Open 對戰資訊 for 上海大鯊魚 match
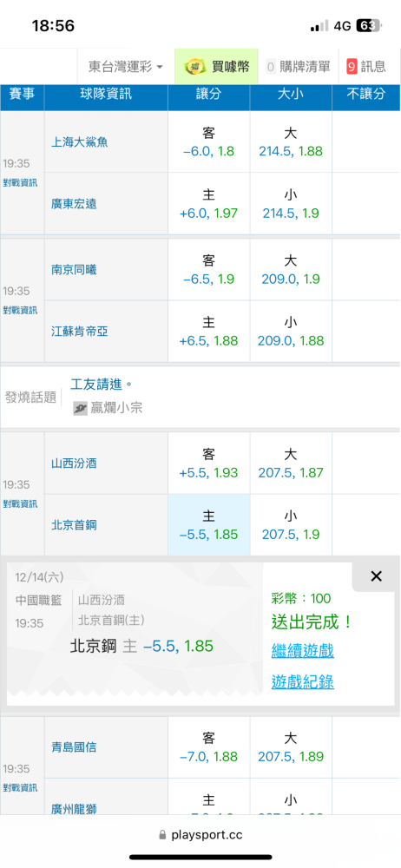Image resolution: width=401 pixels, height=868 pixels. pos(20,182)
